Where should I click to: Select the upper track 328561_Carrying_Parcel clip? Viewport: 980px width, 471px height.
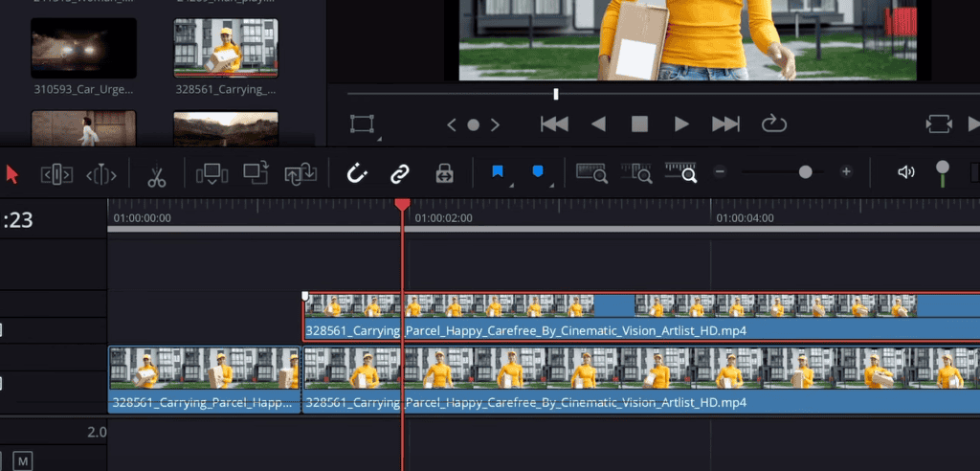(641, 318)
